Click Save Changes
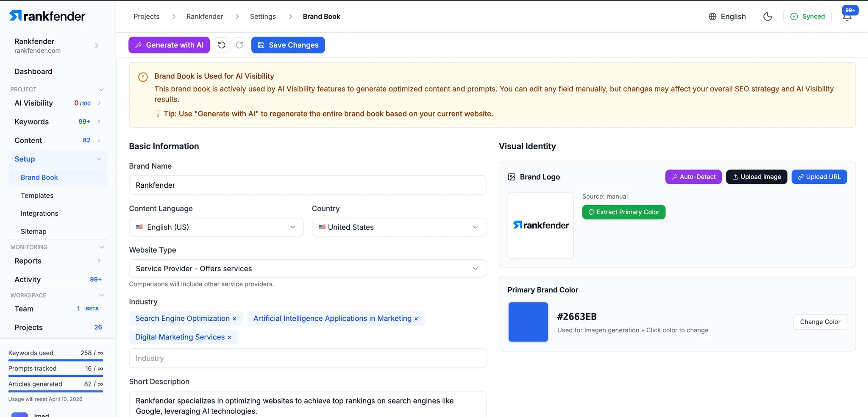Image resolution: width=868 pixels, height=417 pixels. click(288, 45)
